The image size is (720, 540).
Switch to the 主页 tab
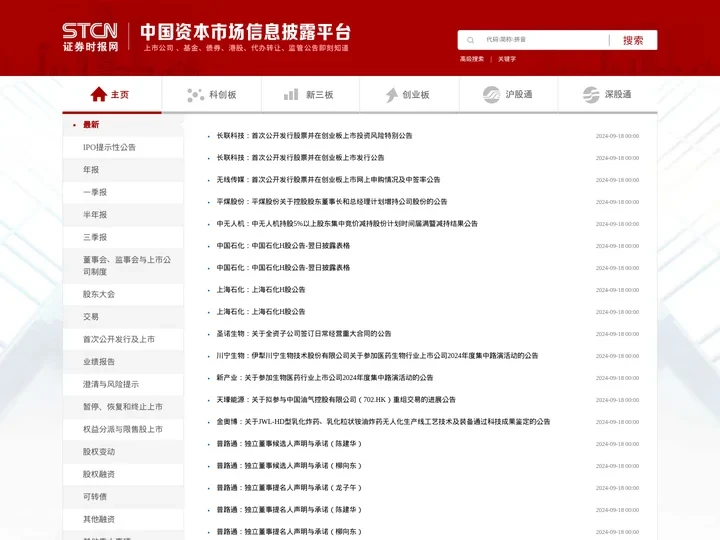(112, 95)
